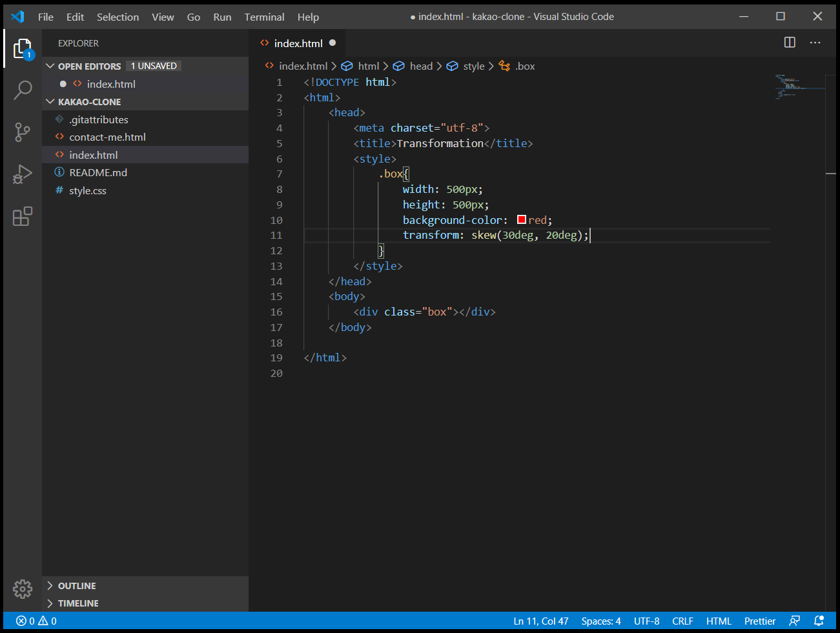Screen dimensions: 840x633
Task: Click the hash icon beside style.css
Action: 59,190
